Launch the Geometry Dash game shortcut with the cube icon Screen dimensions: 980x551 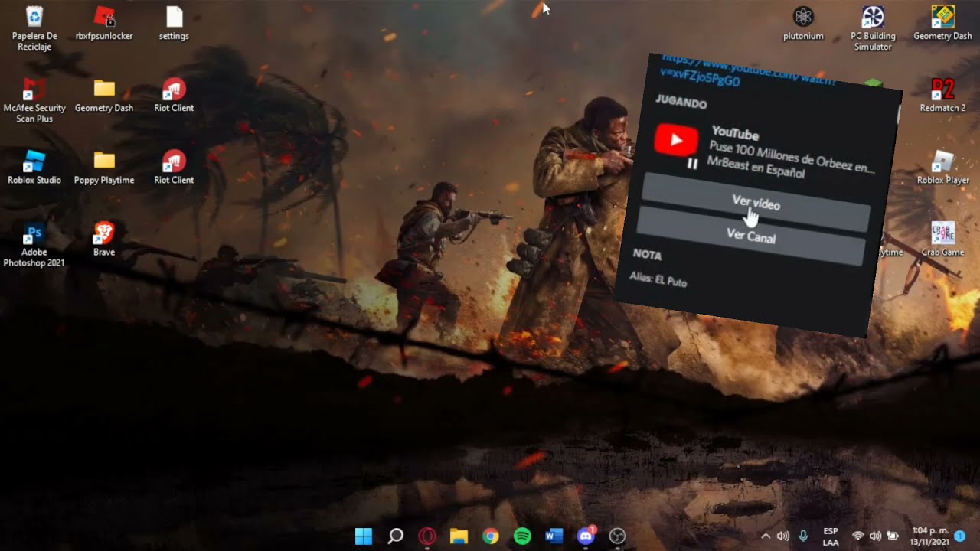pos(942,23)
